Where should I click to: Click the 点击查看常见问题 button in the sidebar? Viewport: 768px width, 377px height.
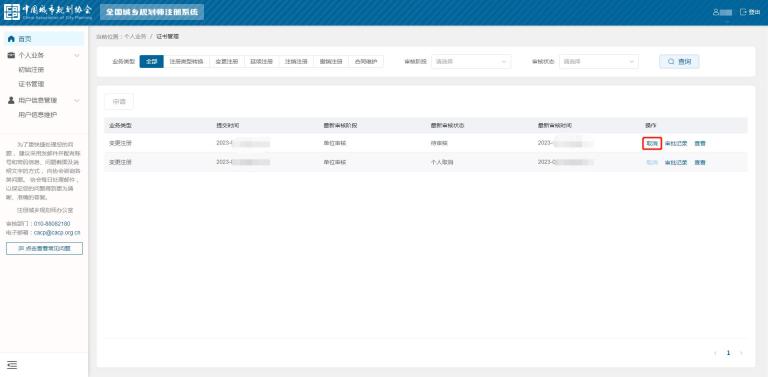click(45, 248)
